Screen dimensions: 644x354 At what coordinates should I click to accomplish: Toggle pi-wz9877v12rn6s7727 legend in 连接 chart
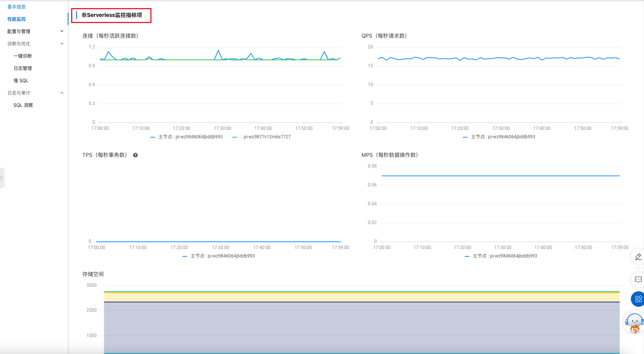(261, 137)
